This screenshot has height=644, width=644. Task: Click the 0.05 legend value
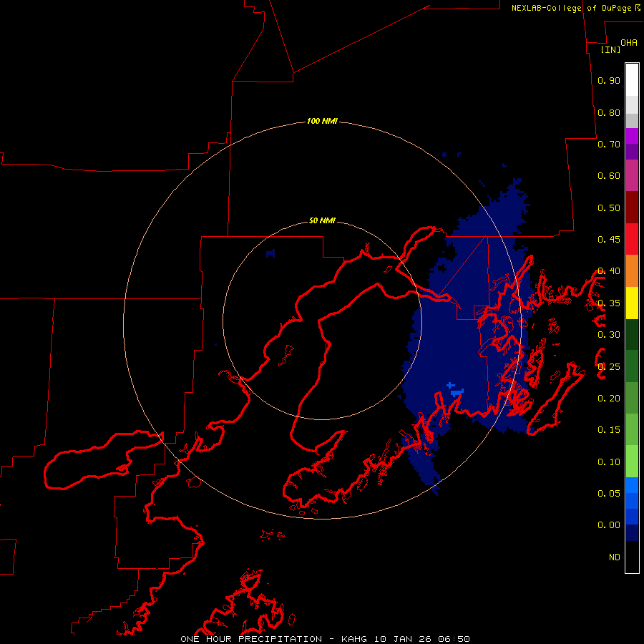click(x=609, y=493)
